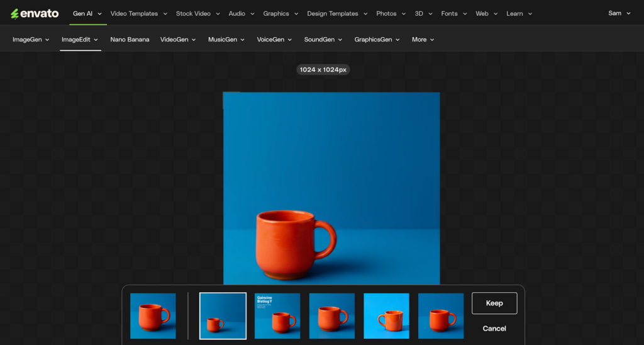
Task: Expand the Video Templates menu
Action: coord(139,13)
